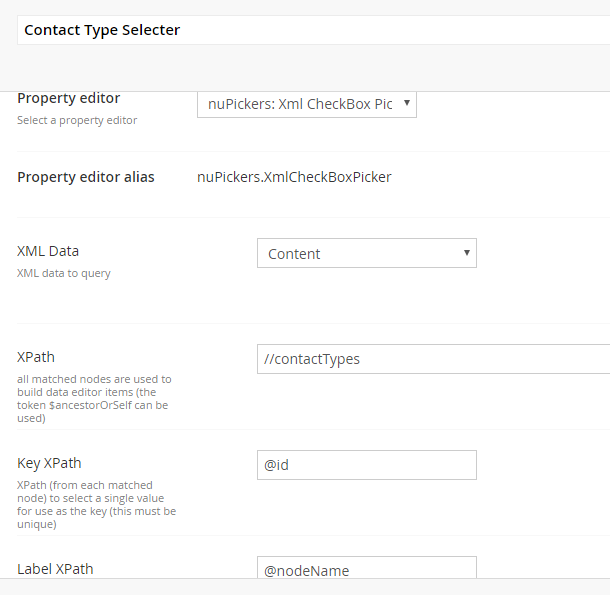Select the nuPickers.XmlCheckBoxPicker alias text
Image resolution: width=610 pixels, height=595 pixels.
point(294,178)
